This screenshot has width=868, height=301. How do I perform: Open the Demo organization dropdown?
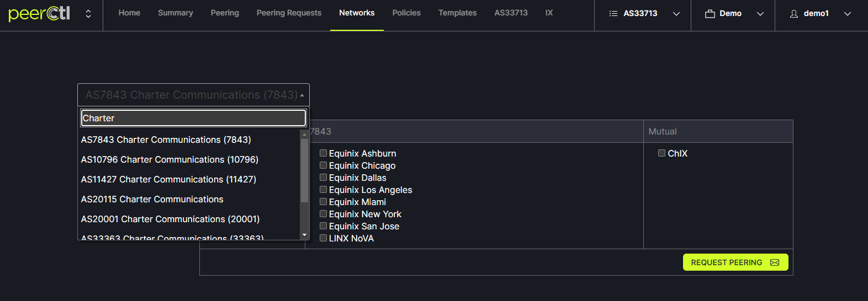(760, 14)
